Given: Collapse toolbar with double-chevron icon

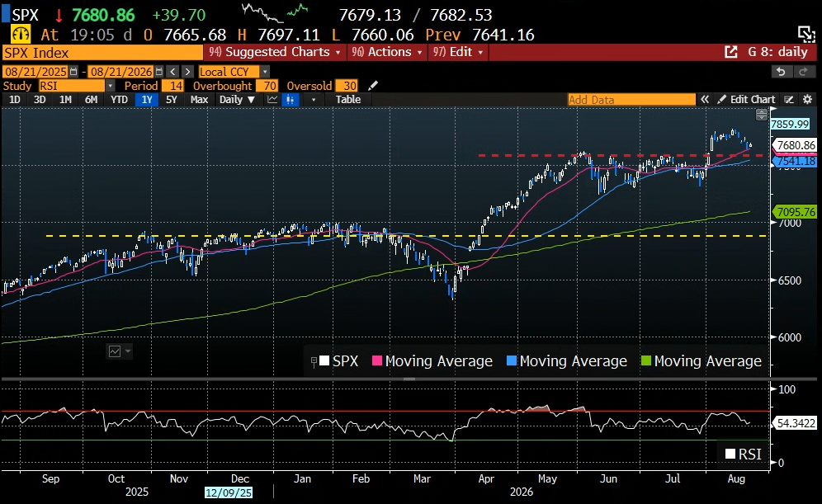Looking at the screenshot, I should 705,100.
